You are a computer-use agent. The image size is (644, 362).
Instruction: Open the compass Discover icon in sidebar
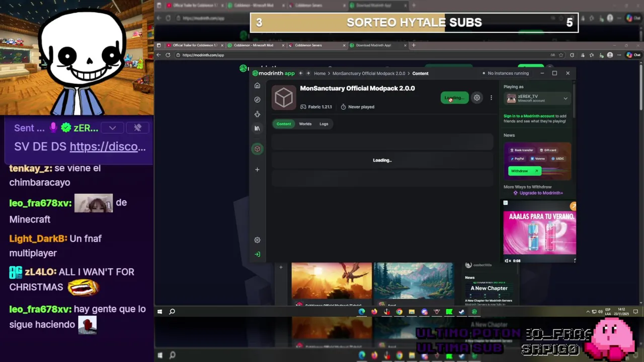click(257, 100)
